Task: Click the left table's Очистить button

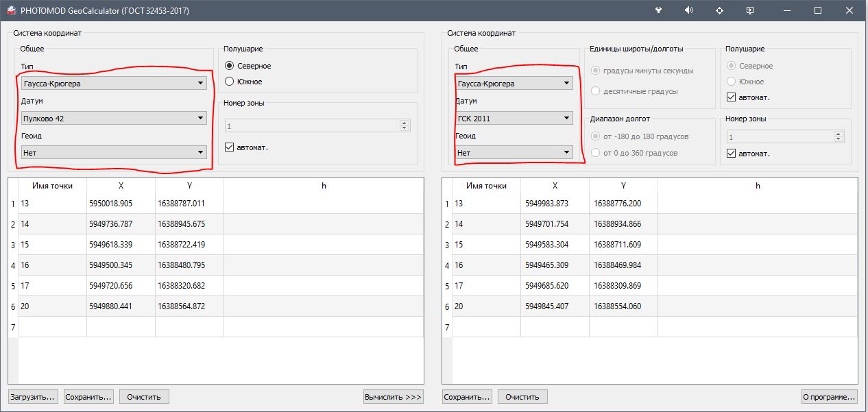Action: click(x=144, y=397)
